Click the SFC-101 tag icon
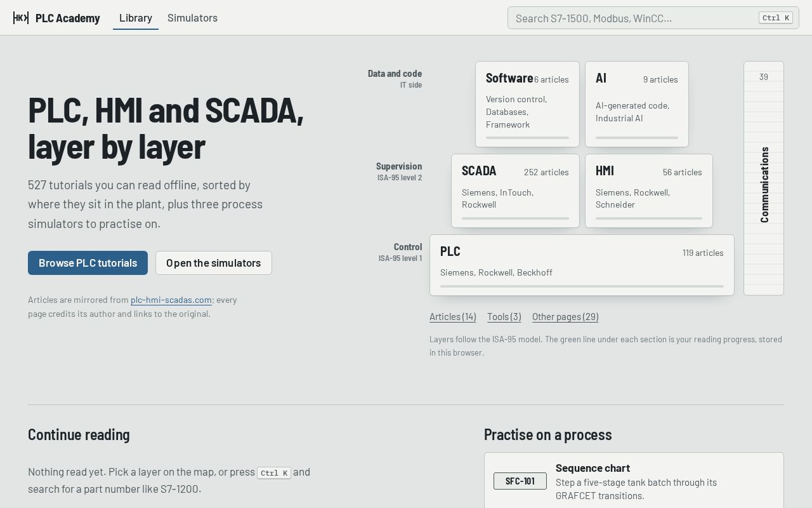Viewport: 812px width, 508px height. tap(520, 481)
